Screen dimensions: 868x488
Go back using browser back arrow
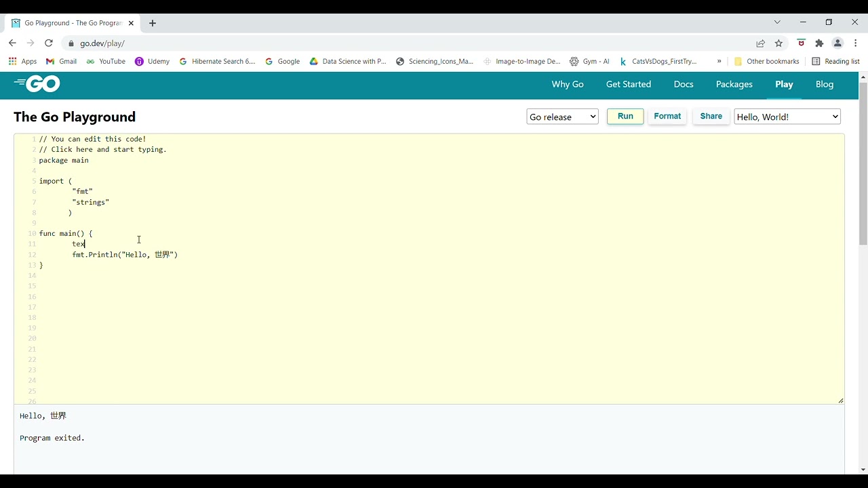[x=12, y=43]
